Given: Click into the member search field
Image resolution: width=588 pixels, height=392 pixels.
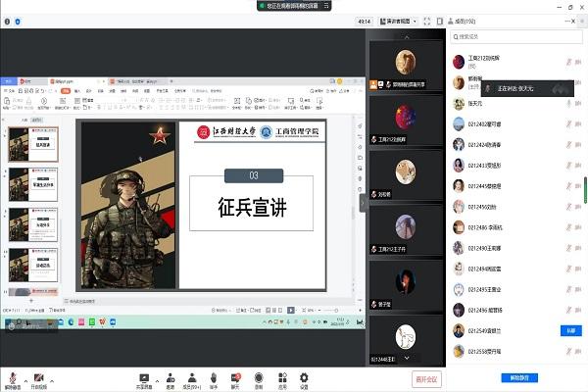Looking at the screenshot, I should click(x=516, y=37).
